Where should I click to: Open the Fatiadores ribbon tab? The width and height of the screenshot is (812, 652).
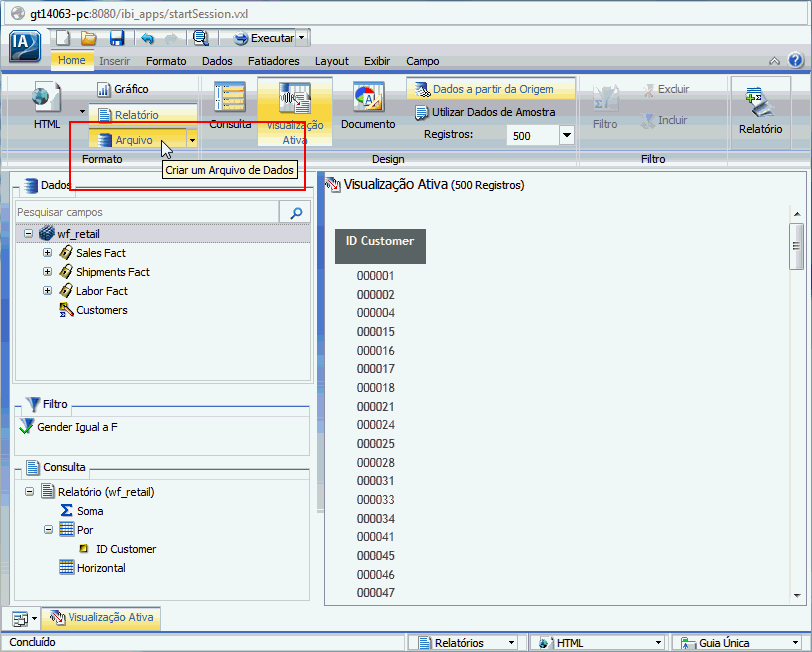[x=273, y=61]
